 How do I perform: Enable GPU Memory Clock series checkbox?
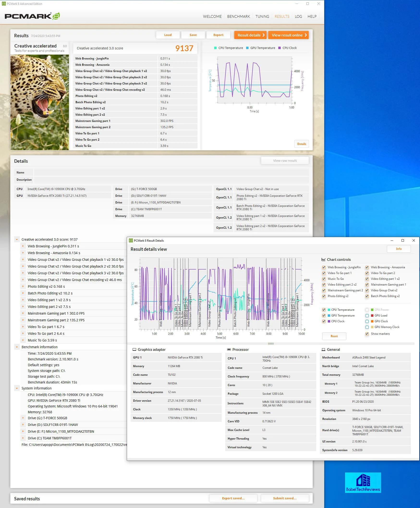coord(367,327)
